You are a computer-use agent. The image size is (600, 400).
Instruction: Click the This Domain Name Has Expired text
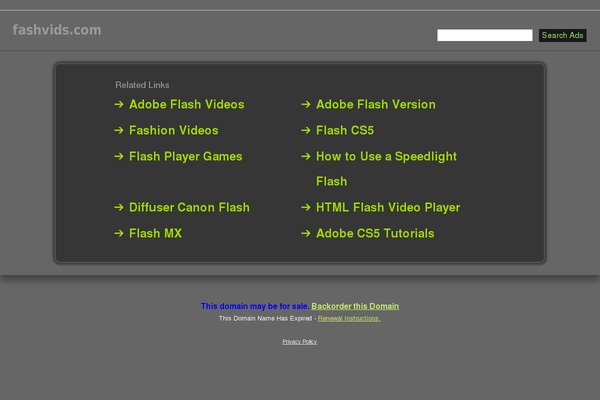pos(266,318)
